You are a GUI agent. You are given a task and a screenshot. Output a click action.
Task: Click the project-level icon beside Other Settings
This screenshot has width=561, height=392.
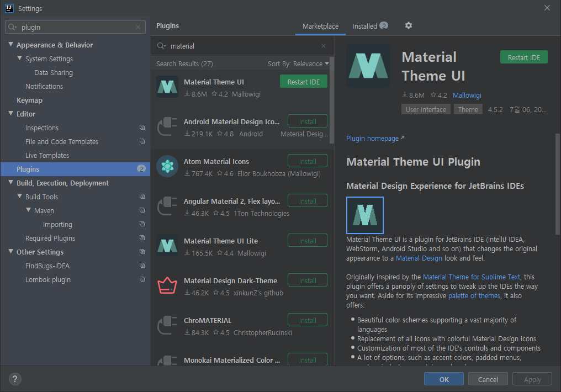tap(142, 252)
